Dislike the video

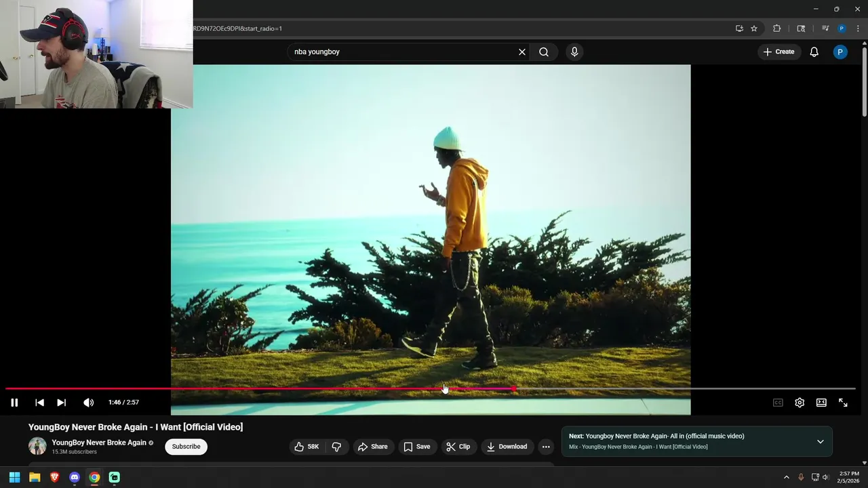336,447
